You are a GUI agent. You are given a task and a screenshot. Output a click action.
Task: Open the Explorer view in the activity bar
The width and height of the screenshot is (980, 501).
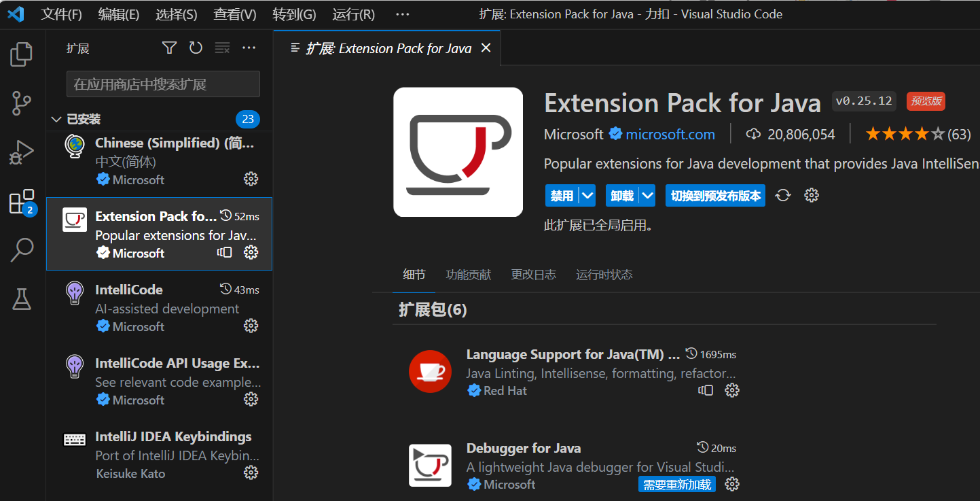(x=21, y=54)
